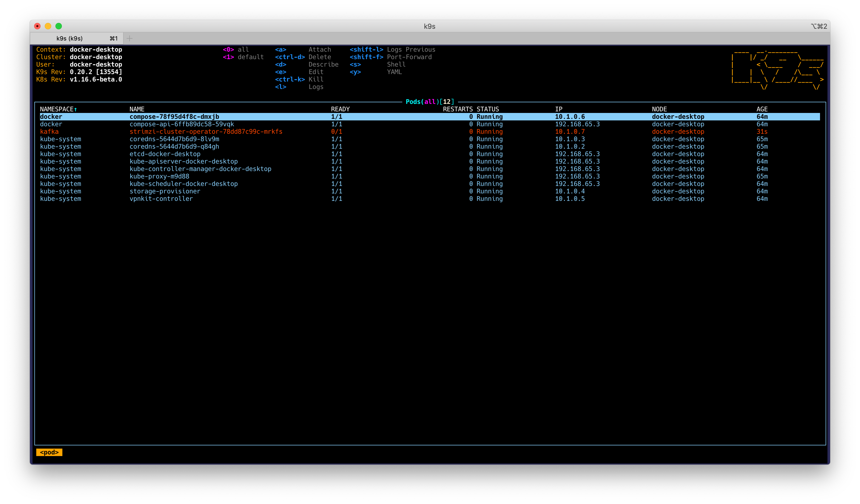Select strimzi-cluster-operator-78dd87c99c-mrkfs pod
This screenshot has height=504, width=860.
point(430,132)
